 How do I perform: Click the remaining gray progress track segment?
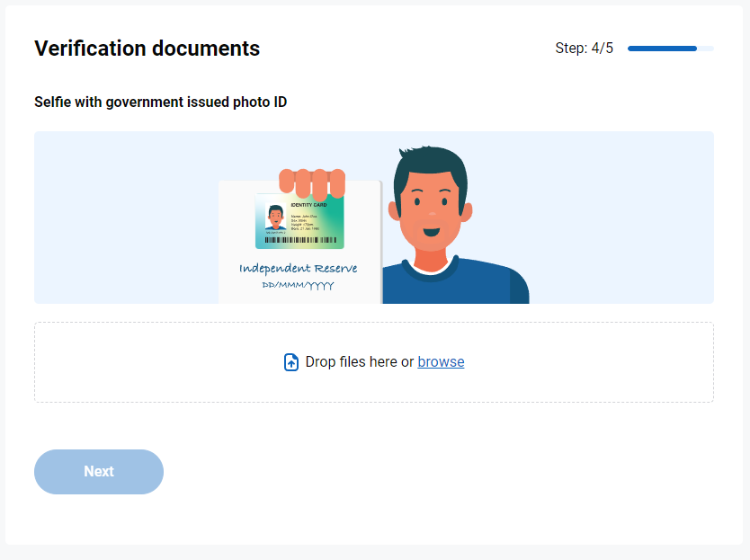706,49
